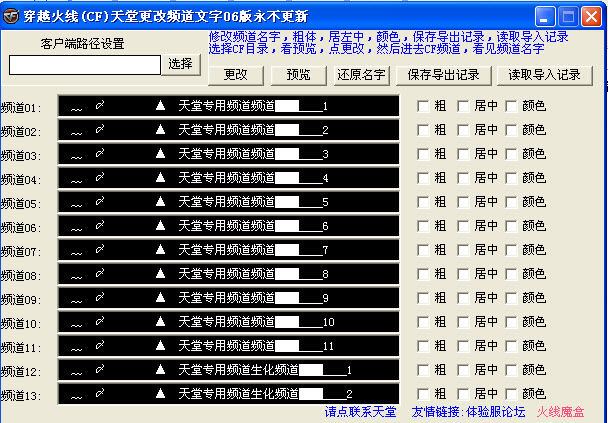Click 频道13 生化频道 name field

pos(228,394)
